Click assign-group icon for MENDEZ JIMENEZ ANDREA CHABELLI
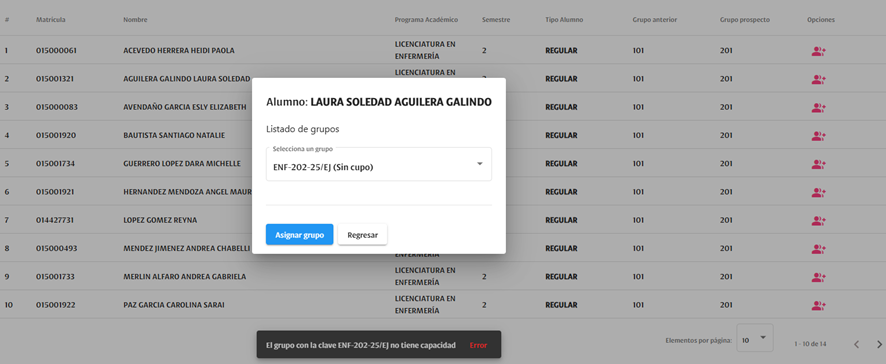The image size is (886, 364). pyautogui.click(x=819, y=249)
